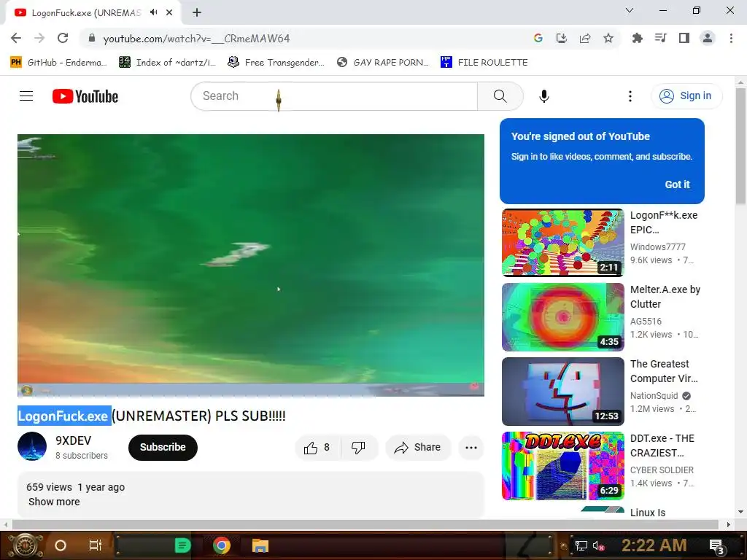This screenshot has width=747, height=560.
Task: Bookmark this page with star
Action: [x=608, y=38]
